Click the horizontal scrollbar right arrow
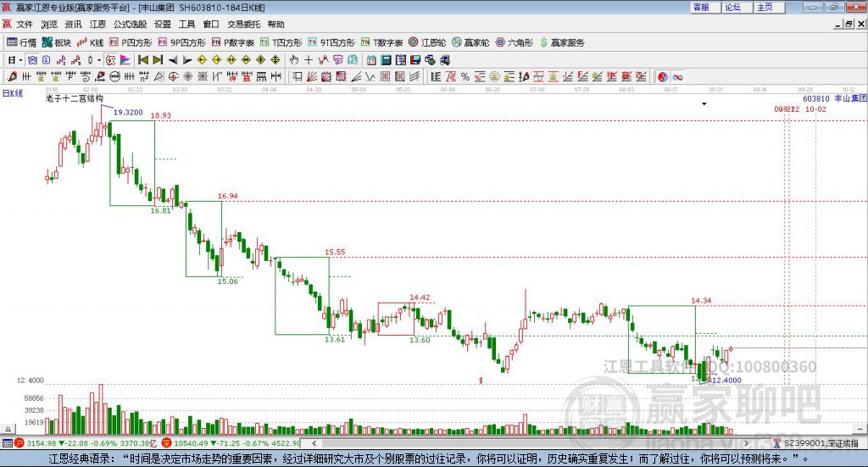This screenshot has height=467, width=868. (746, 443)
